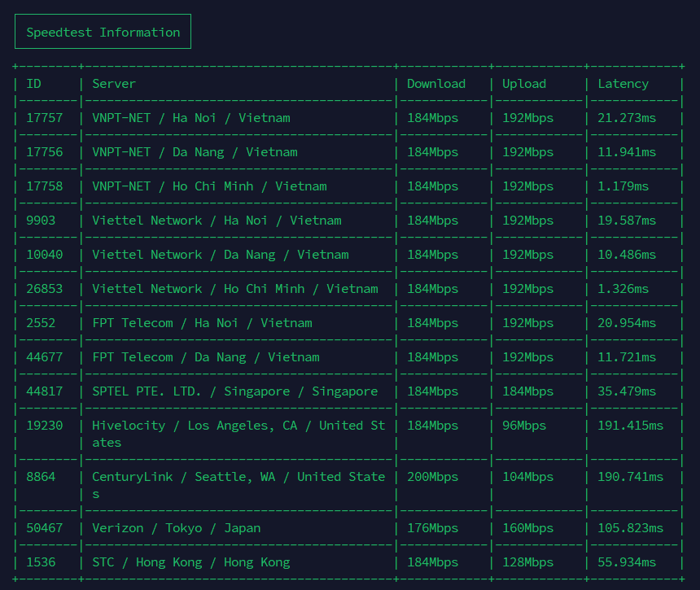The image size is (700, 590).
Task: Select the Server column header
Action: [114, 84]
